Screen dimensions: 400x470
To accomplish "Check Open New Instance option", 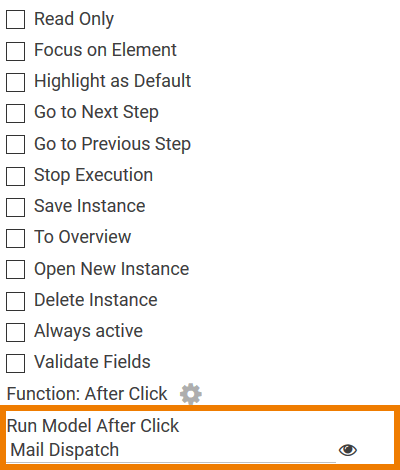I will pos(15,269).
